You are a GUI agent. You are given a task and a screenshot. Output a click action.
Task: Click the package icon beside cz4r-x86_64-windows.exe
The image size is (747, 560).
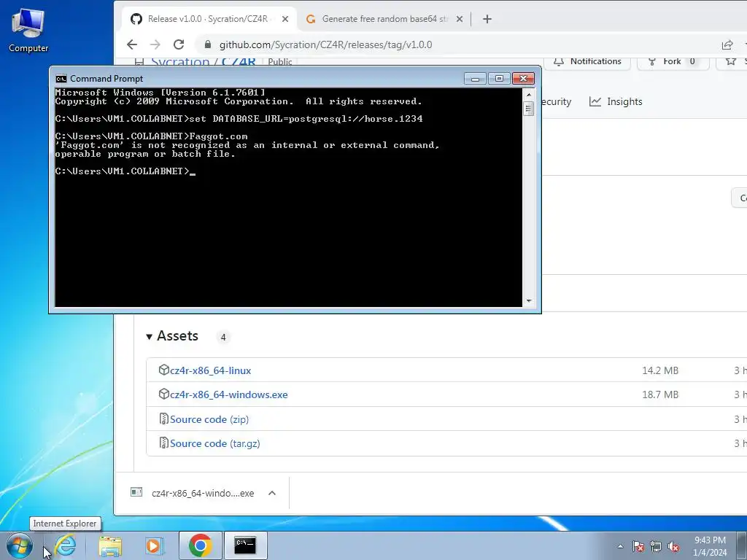(x=163, y=394)
